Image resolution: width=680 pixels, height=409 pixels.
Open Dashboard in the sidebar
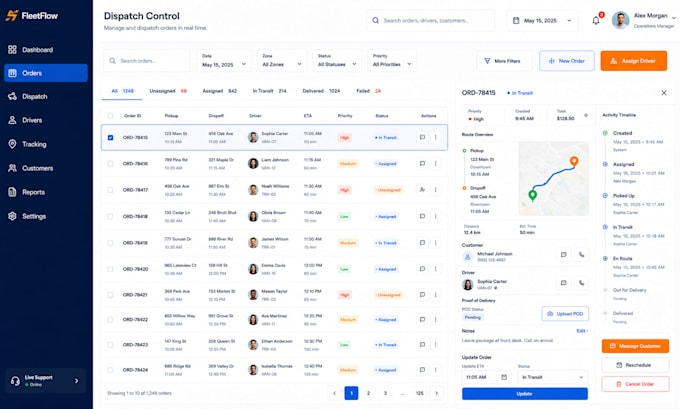point(46,50)
